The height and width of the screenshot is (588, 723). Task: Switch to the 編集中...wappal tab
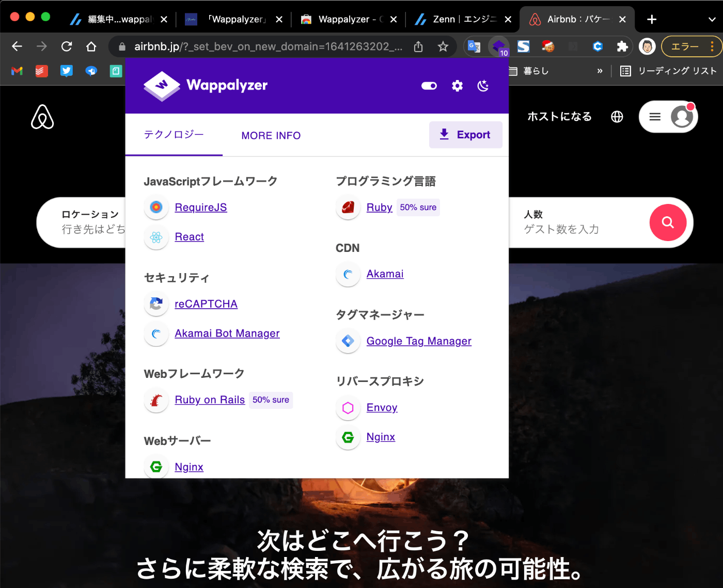pyautogui.click(x=118, y=19)
